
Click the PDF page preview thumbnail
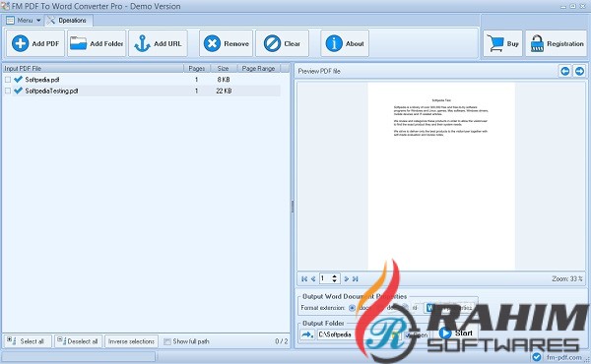[441, 176]
